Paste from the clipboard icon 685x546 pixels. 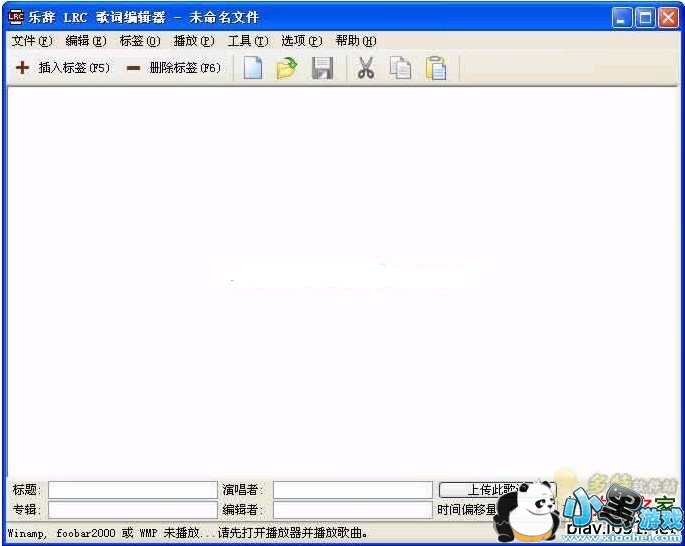tap(436, 68)
